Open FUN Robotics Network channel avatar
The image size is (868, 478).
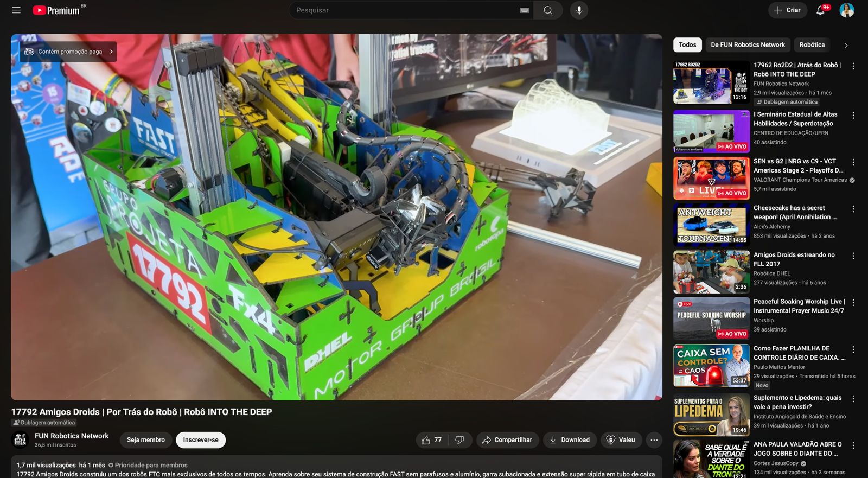click(x=21, y=439)
